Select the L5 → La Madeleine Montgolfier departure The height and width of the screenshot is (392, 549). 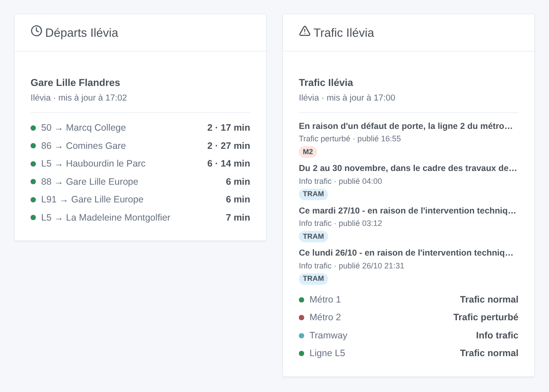point(140,217)
